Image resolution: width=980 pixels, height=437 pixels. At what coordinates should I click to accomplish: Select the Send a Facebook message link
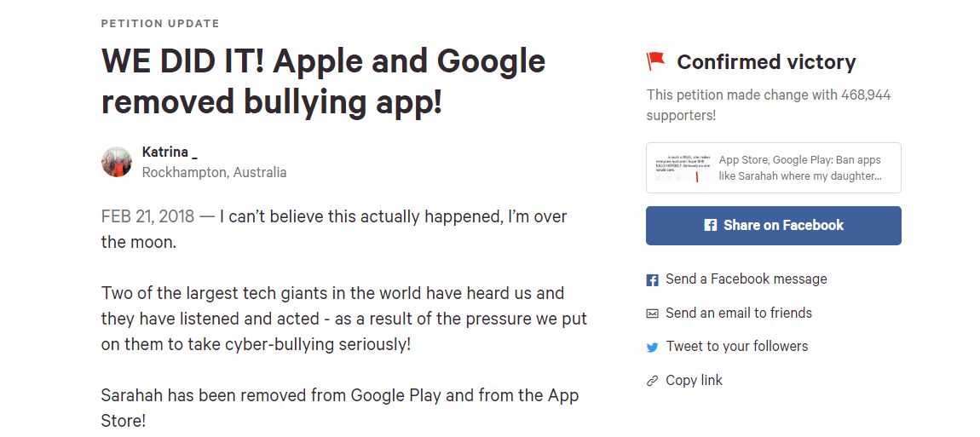[x=746, y=279]
